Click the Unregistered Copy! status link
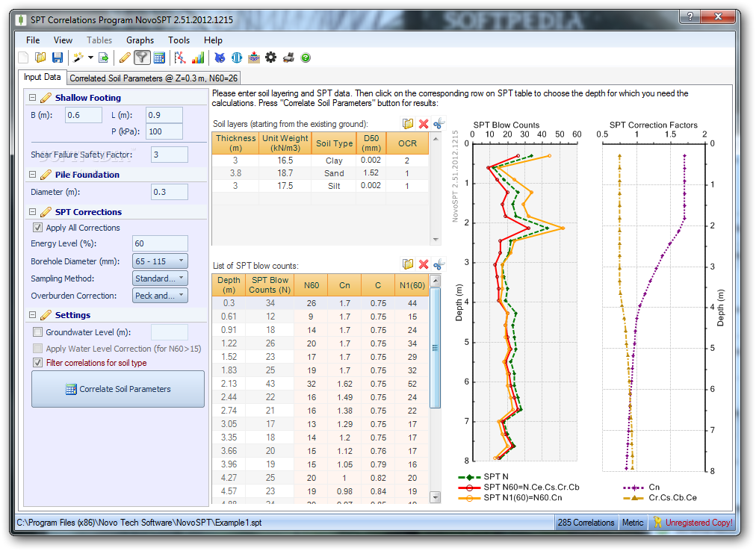756x551 pixels. click(x=699, y=523)
